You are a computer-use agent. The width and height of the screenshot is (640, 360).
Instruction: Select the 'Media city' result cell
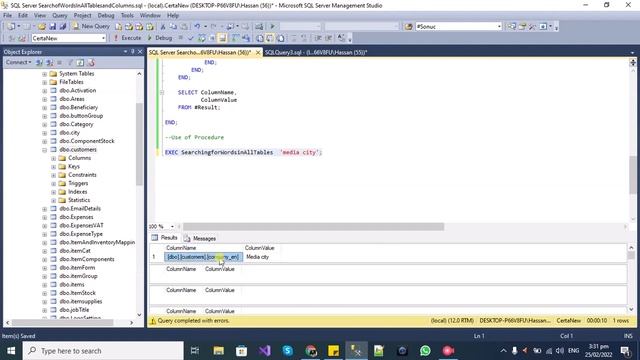pos(258,257)
